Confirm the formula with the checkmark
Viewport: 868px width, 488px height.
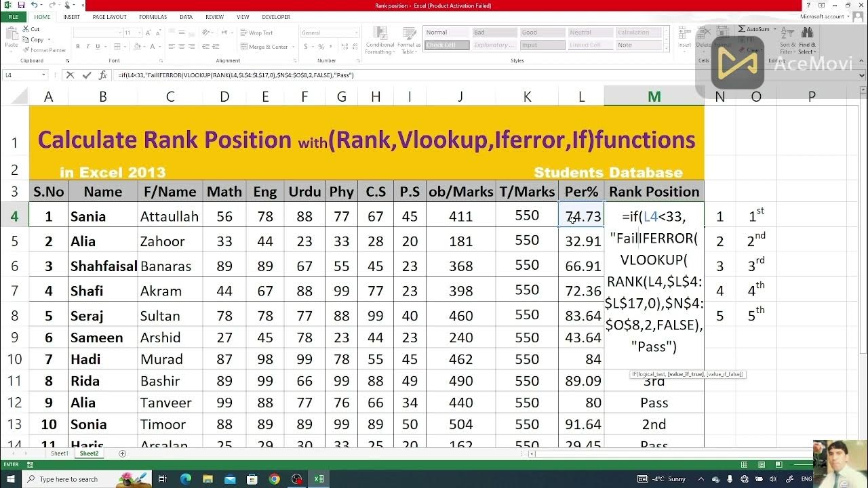click(x=87, y=75)
